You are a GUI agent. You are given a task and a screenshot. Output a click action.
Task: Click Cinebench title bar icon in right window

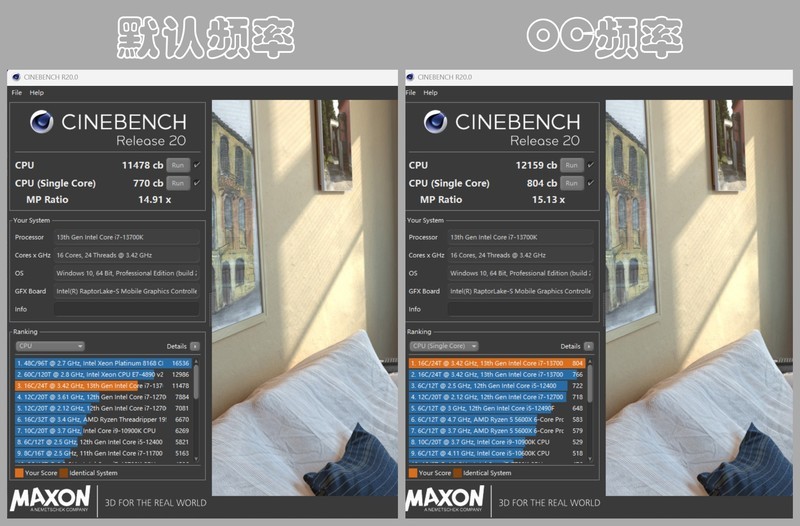(410, 77)
